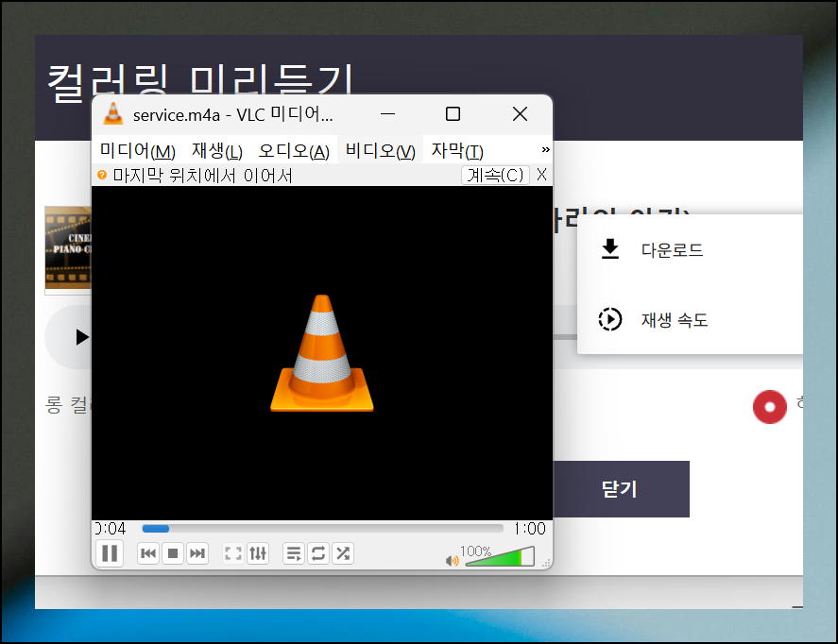Select 다운로드 in the popup menu

coord(690,250)
